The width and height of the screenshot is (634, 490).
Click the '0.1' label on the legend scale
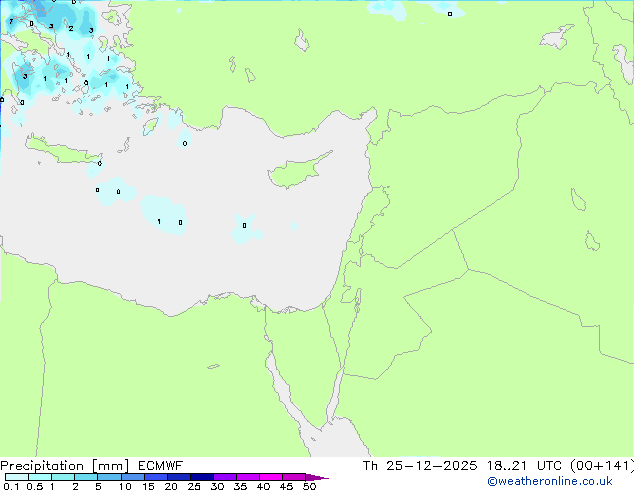coord(11,486)
